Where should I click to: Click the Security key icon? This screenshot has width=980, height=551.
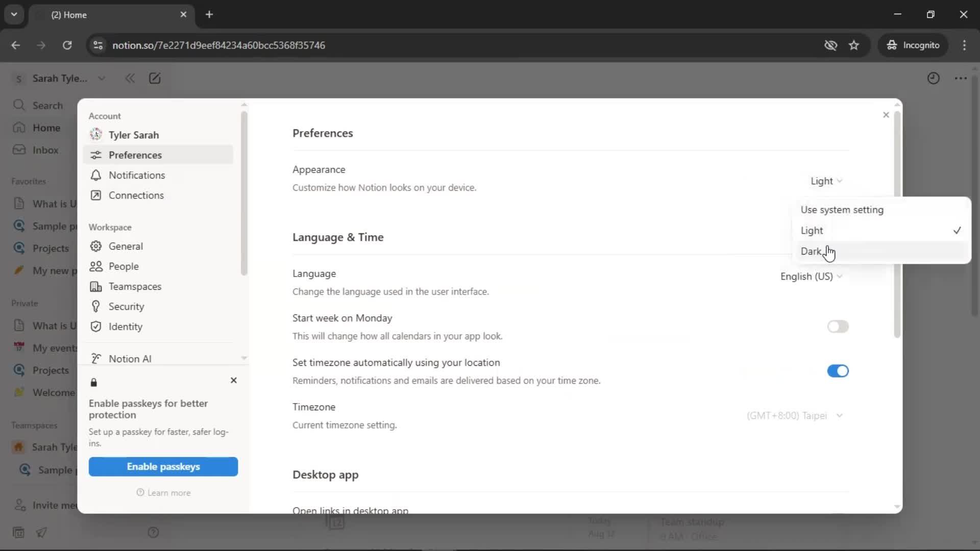click(95, 307)
